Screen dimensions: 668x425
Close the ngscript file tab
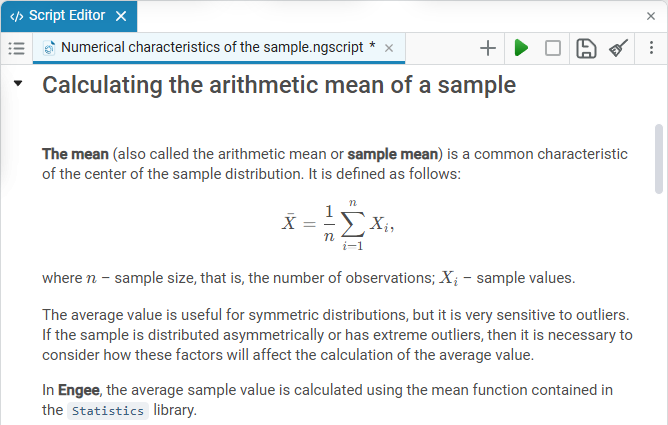[x=389, y=48]
